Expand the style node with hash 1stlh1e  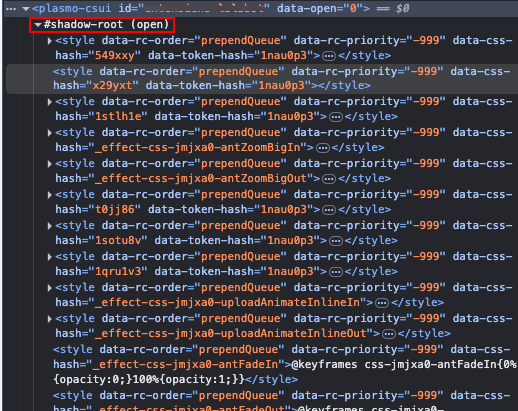(50, 102)
